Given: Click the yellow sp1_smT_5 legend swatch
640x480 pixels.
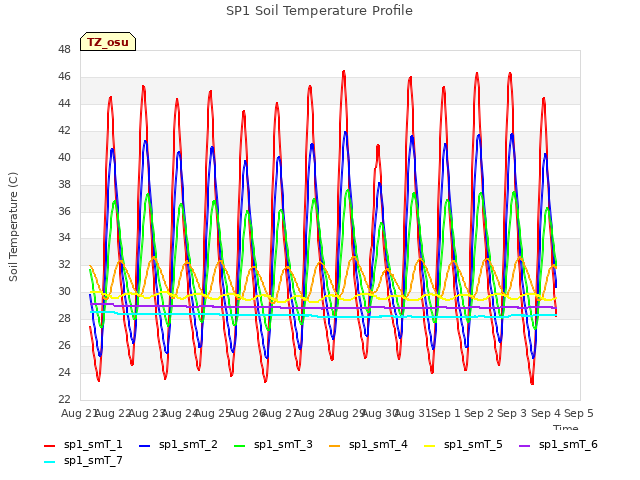Looking at the screenshot, I should point(429,446).
